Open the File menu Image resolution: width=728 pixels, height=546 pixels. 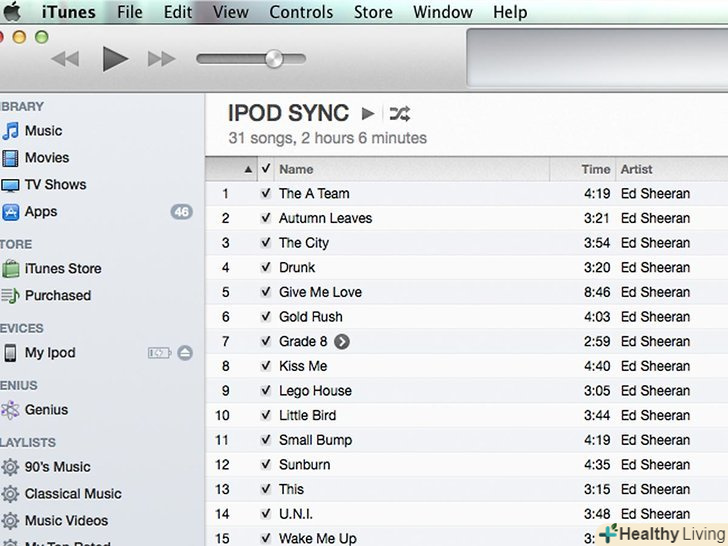click(130, 12)
